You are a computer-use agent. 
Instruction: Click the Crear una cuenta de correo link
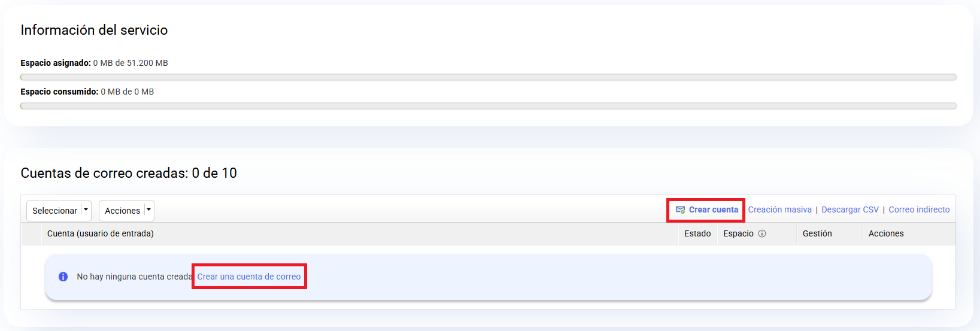pyautogui.click(x=249, y=277)
